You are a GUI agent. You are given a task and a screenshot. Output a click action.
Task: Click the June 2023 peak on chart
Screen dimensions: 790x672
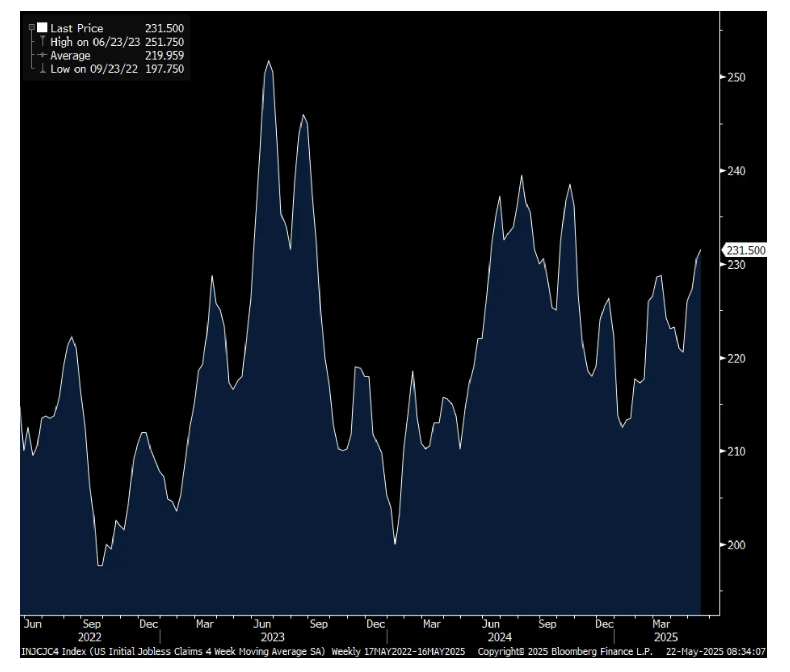268,61
